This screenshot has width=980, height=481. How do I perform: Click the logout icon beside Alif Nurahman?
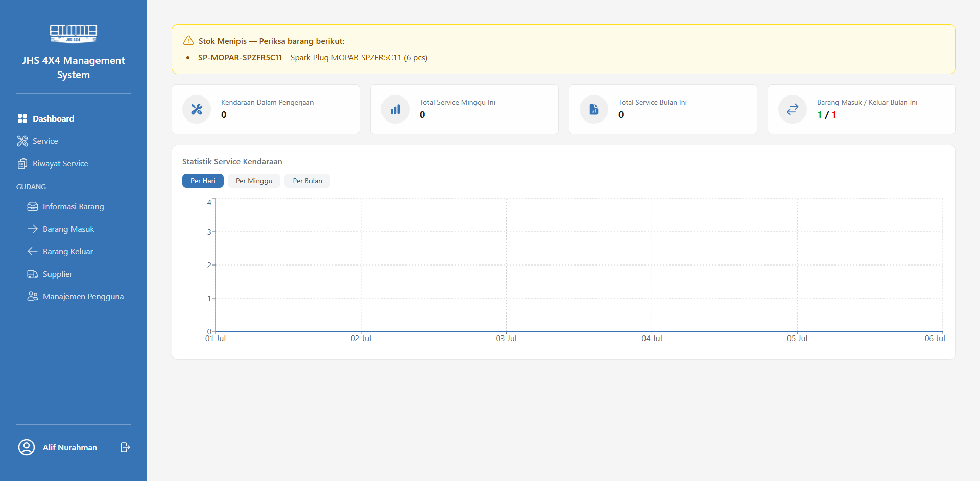(x=125, y=447)
